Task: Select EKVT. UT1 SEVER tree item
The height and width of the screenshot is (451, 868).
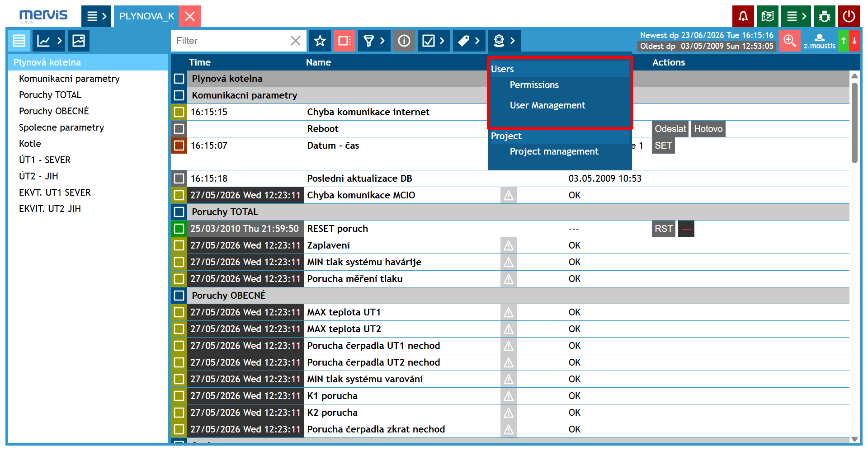Action: [x=55, y=193]
